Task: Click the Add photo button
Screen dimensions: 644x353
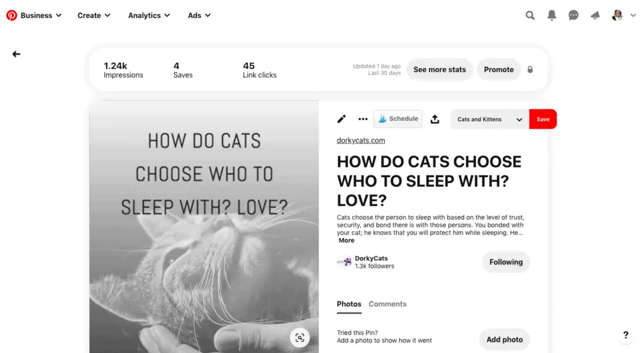Action: [505, 339]
